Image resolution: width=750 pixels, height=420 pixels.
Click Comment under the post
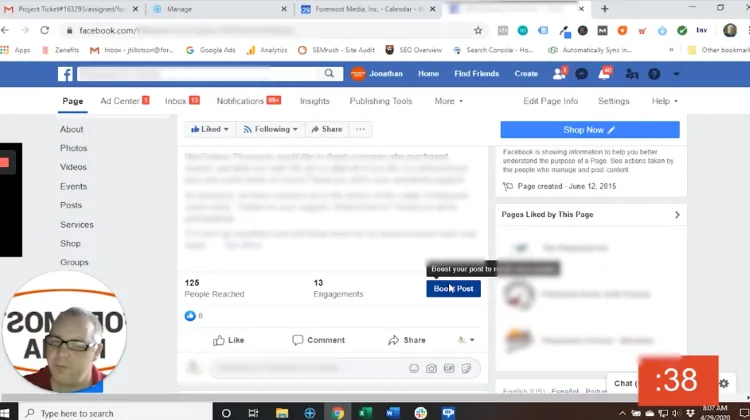319,340
